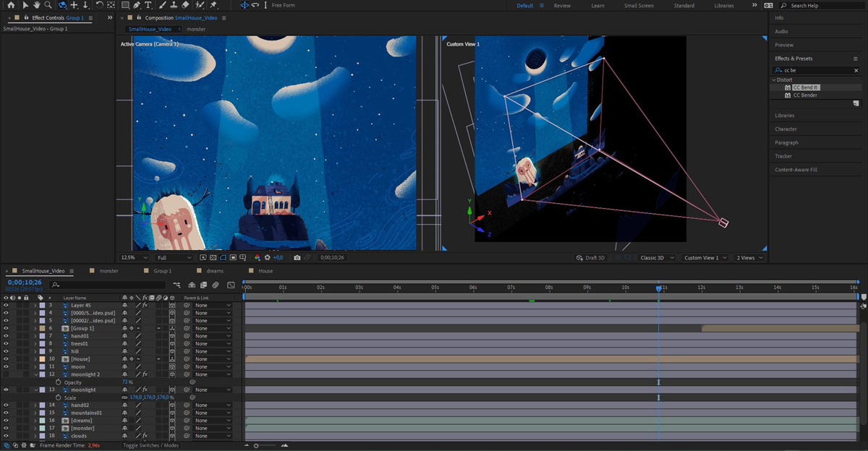Click the Composition Mini-Flowchart icon in timeline
This screenshot has width=868, height=451.
(176, 285)
